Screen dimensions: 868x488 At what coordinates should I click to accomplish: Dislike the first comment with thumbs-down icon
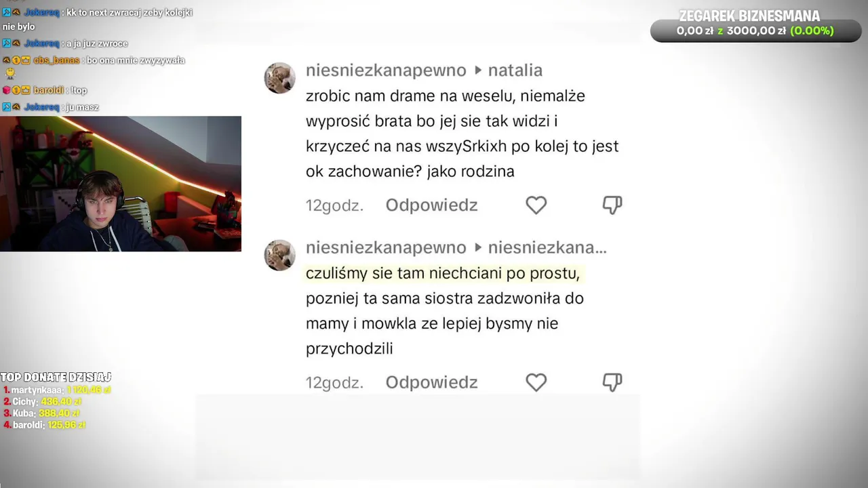point(612,205)
